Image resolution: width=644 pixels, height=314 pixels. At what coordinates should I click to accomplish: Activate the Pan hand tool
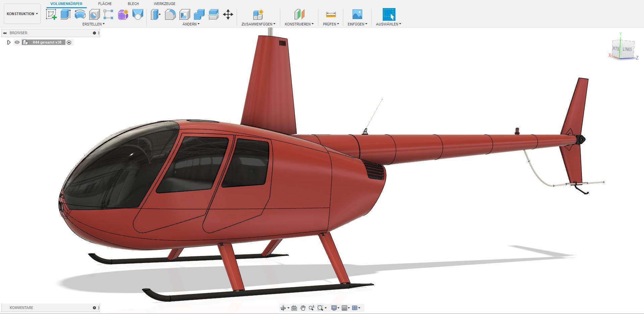[303, 308]
